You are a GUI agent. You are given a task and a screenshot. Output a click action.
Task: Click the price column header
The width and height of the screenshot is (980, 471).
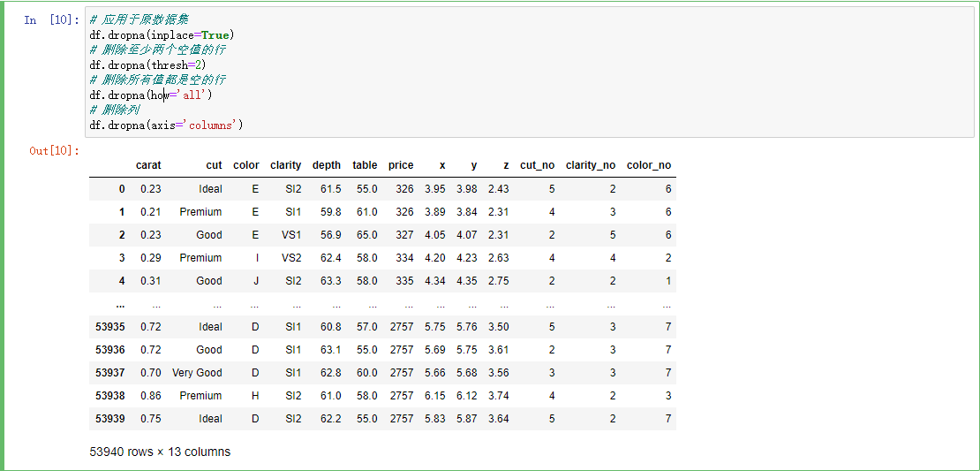pos(401,166)
